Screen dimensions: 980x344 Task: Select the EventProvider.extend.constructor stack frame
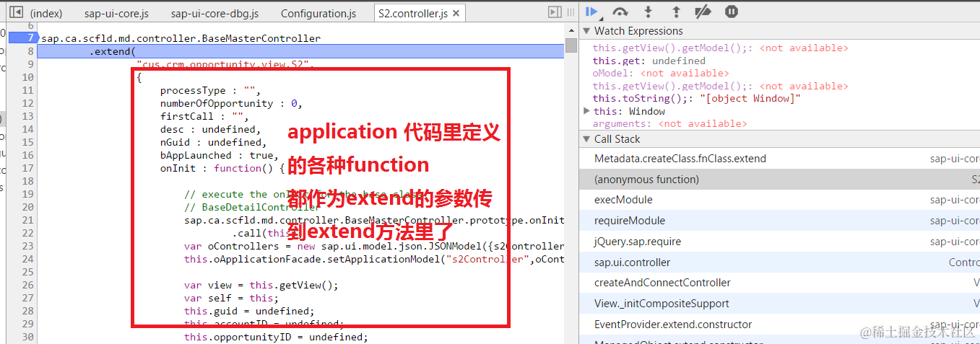(779, 325)
